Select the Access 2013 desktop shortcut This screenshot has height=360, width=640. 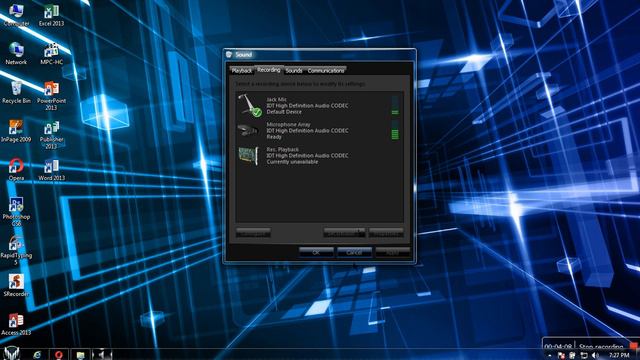pyautogui.click(x=16, y=324)
